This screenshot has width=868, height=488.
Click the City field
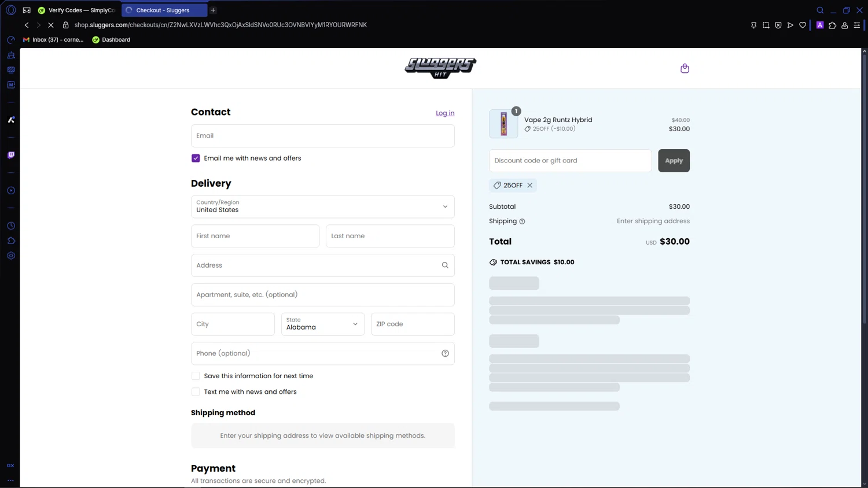[x=233, y=324]
